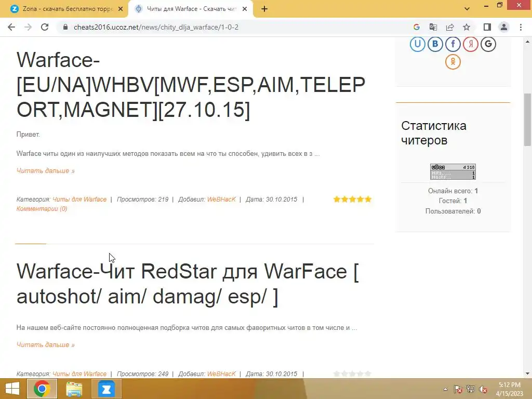Log in with Google round icon
Screen dimensions: 532x399
(x=488, y=44)
